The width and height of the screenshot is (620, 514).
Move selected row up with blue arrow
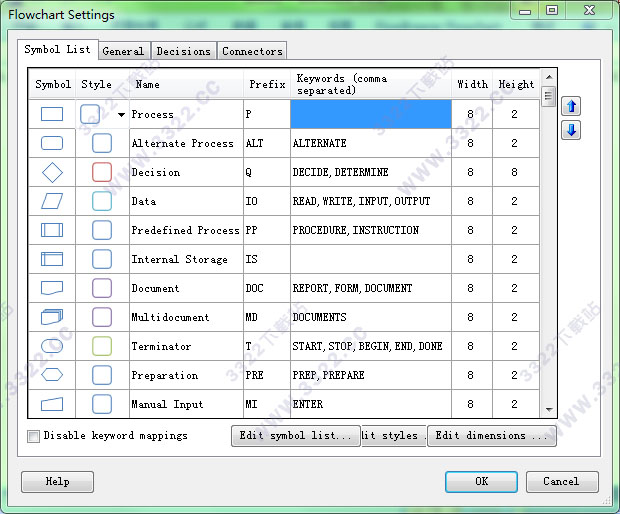point(571,106)
